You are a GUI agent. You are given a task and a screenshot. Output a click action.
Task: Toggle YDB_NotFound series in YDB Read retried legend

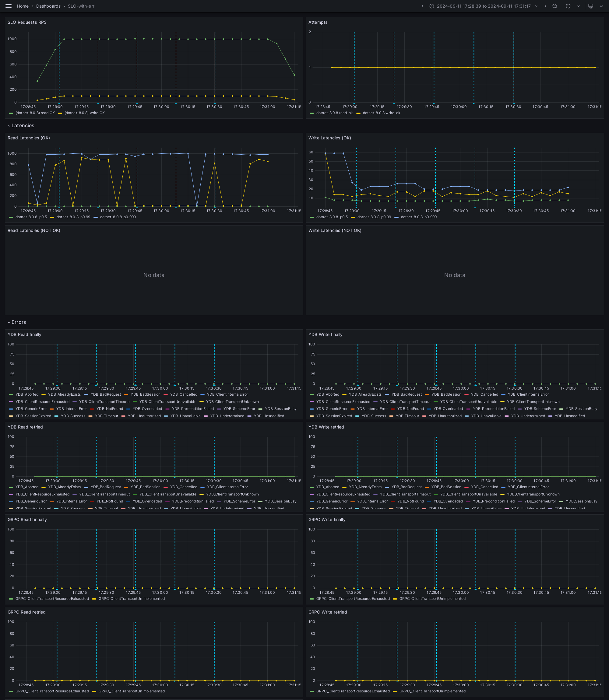[109, 501]
